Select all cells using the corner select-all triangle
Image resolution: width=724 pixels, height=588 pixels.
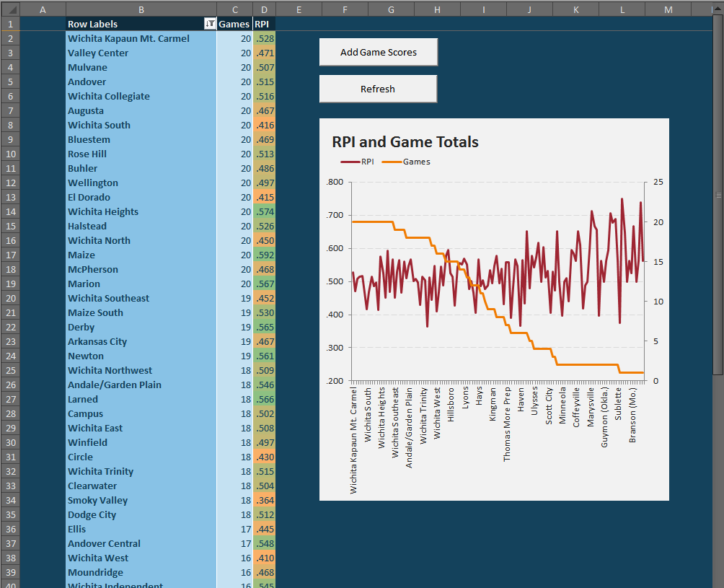click(x=10, y=9)
